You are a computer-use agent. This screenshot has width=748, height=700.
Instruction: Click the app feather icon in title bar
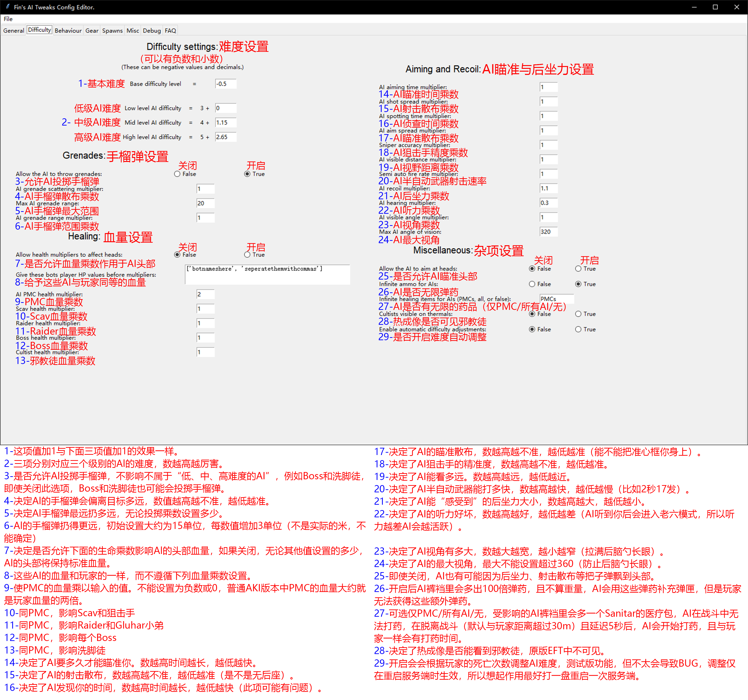[x=7, y=7]
